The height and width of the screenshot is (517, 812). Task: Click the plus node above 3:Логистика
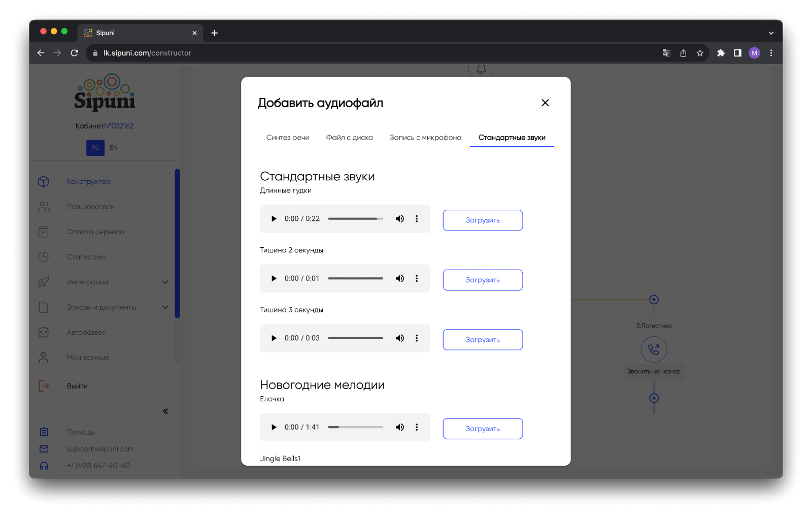pyautogui.click(x=654, y=300)
